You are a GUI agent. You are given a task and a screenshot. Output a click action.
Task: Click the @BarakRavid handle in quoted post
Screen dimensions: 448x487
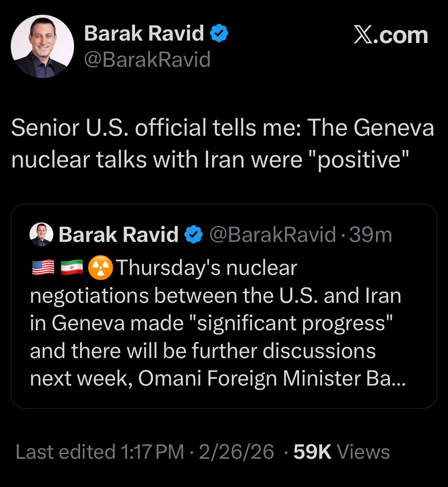273,235
